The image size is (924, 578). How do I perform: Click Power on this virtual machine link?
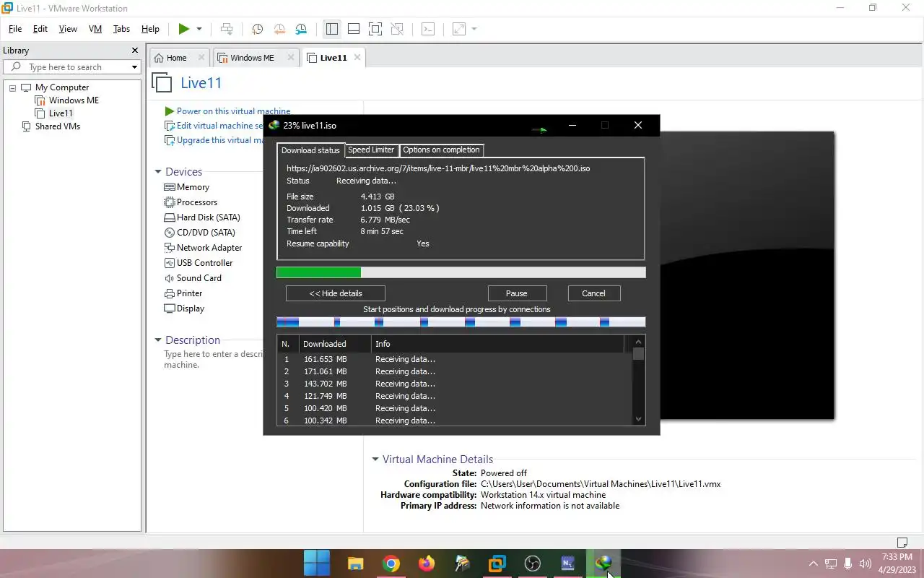[x=227, y=111]
